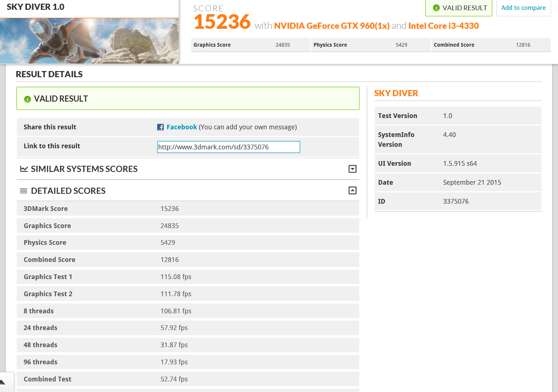
Task: Click Graphics Test 1 value 115.08 fps
Action: point(176,277)
